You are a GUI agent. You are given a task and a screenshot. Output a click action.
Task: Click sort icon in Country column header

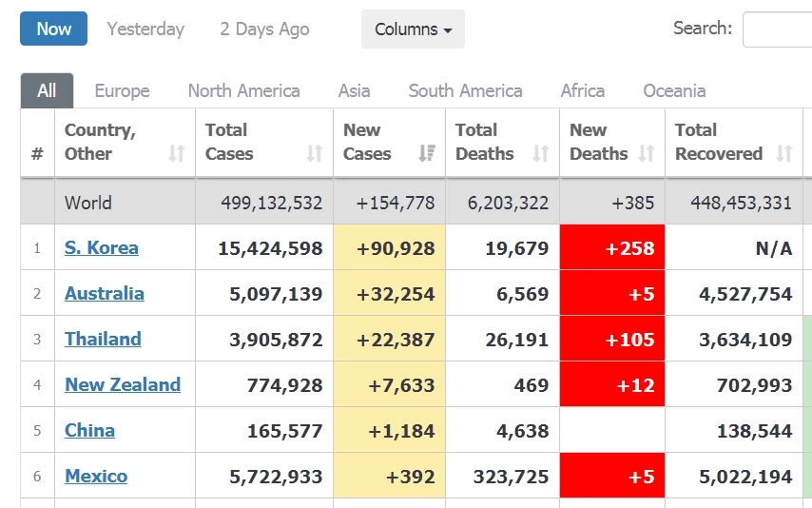(176, 154)
